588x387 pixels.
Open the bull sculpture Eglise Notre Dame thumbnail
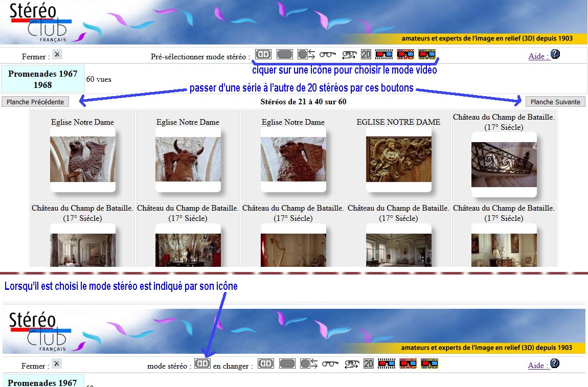[188, 160]
